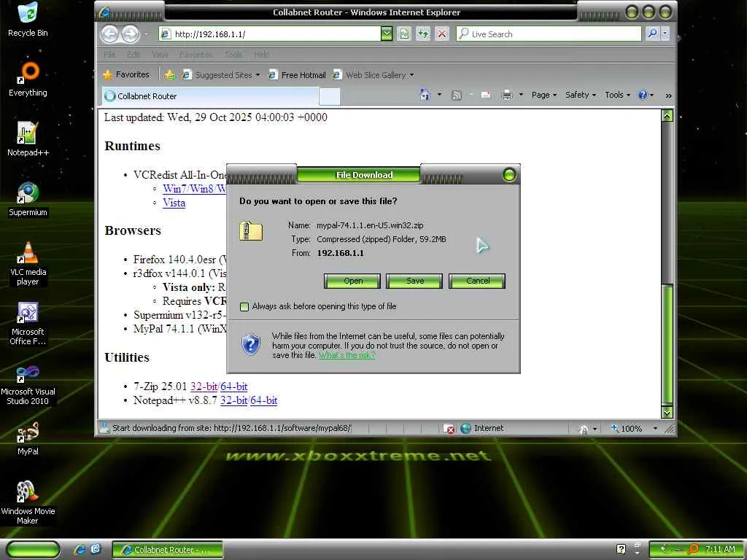Click the red Stop loading icon

[x=442, y=34]
